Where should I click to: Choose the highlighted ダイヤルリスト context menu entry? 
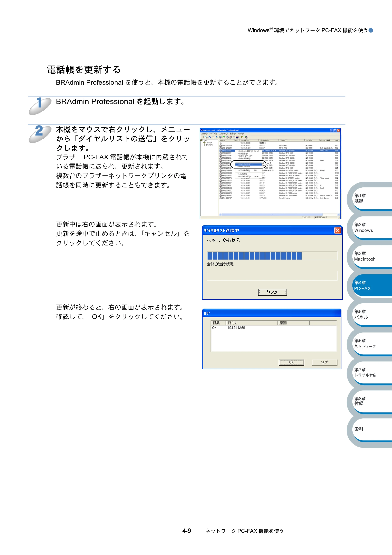[x=249, y=164]
